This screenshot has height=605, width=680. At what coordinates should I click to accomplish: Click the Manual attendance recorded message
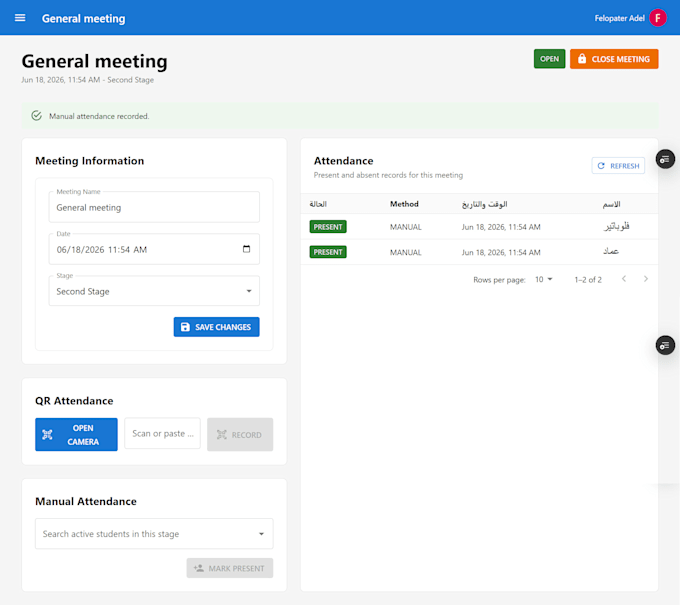tap(99, 116)
